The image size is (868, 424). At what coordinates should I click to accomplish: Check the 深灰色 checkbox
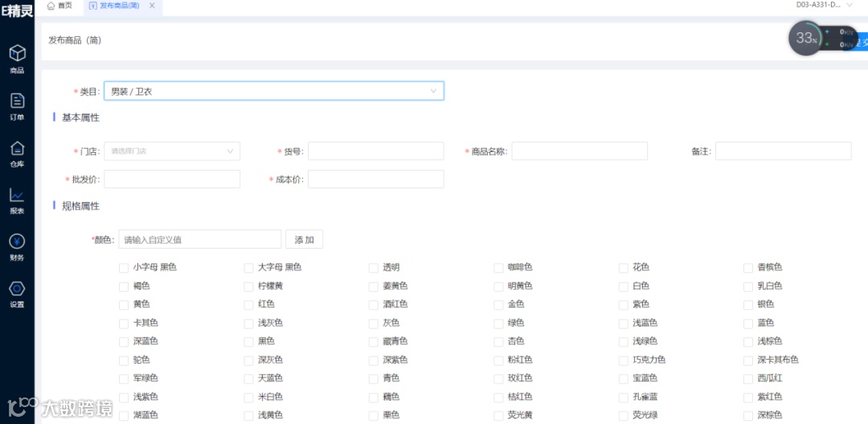point(248,360)
